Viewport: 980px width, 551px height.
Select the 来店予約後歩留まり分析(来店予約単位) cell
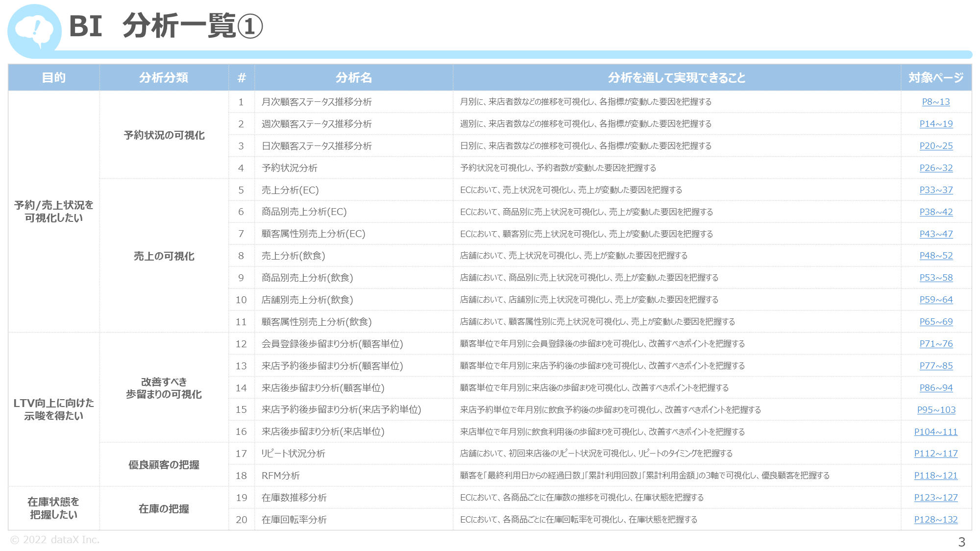pos(354,410)
